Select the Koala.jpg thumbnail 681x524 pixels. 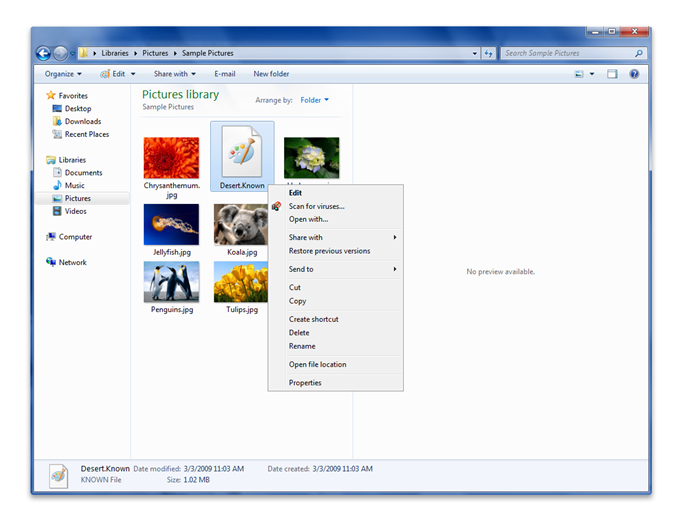[241, 224]
